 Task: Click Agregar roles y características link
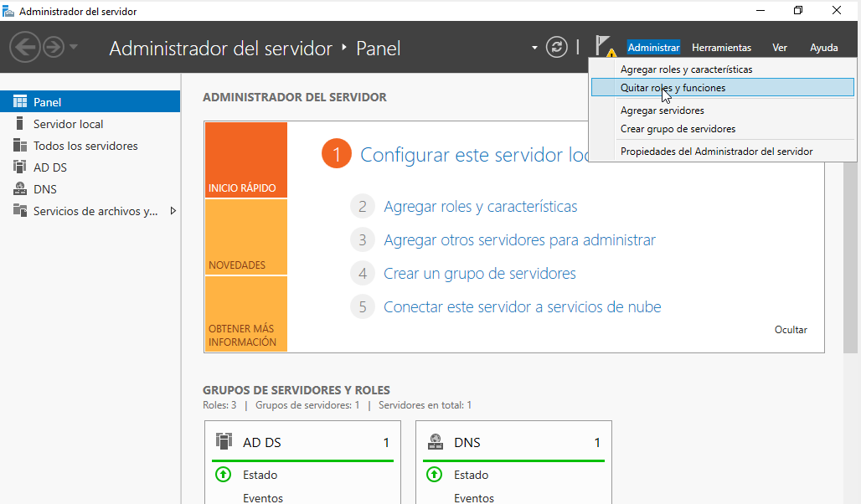(x=480, y=207)
